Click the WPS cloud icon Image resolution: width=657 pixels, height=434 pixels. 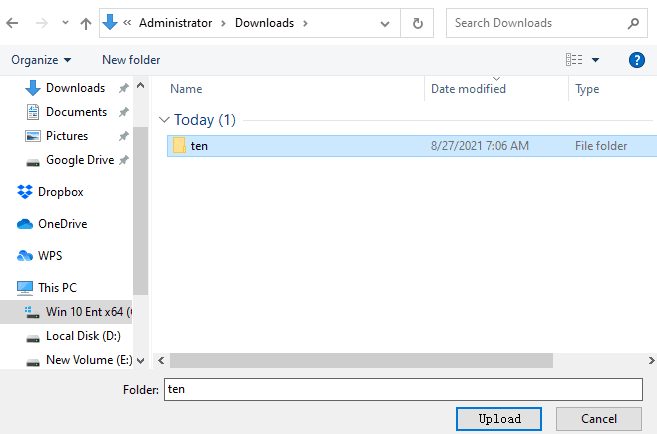pyautogui.click(x=25, y=256)
